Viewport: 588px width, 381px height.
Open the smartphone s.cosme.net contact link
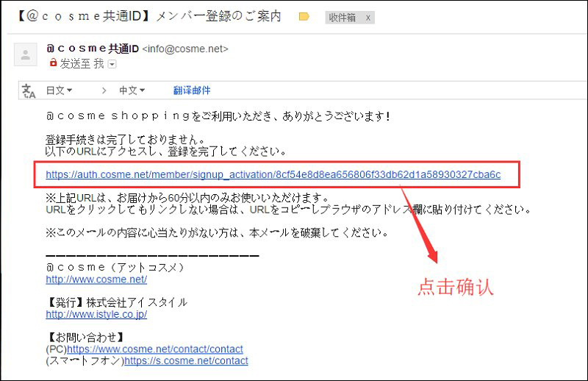[186, 360]
